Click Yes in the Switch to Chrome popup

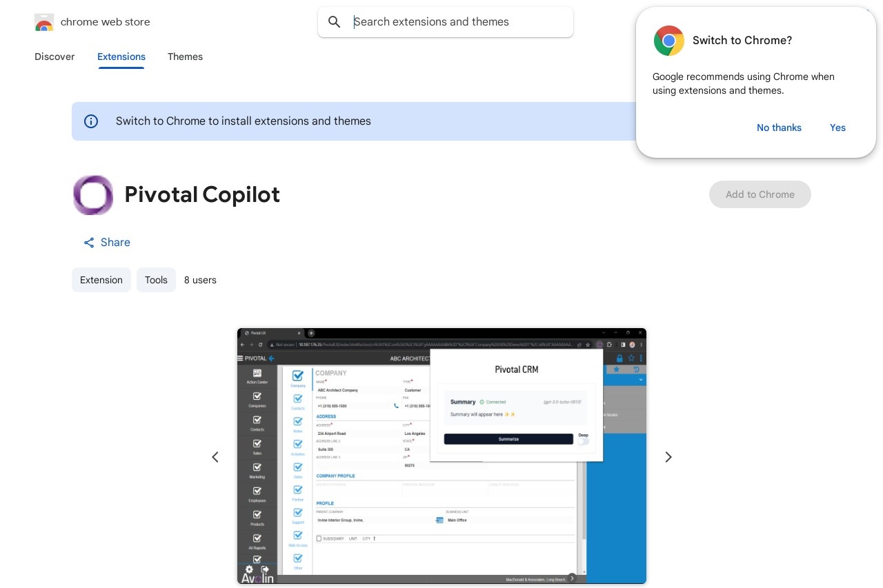[x=837, y=128]
